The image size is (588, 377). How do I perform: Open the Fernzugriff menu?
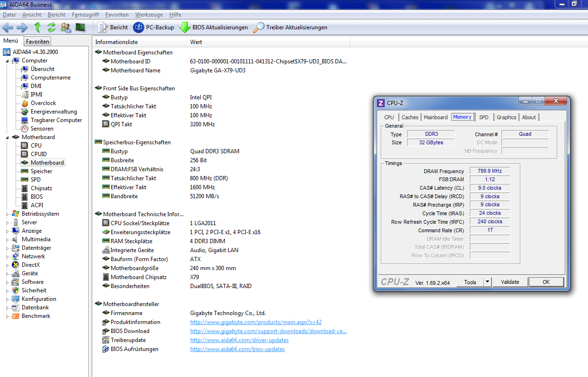click(x=85, y=15)
